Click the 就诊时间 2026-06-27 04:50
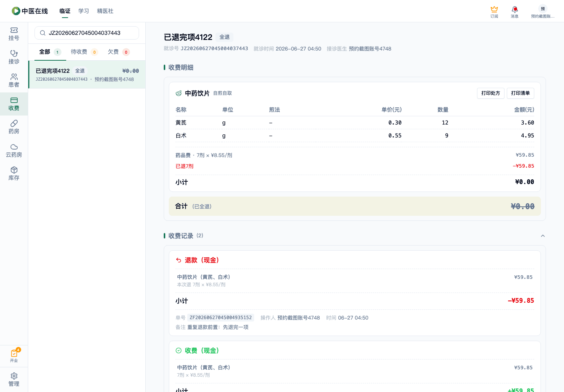564x392 pixels. coord(287,49)
